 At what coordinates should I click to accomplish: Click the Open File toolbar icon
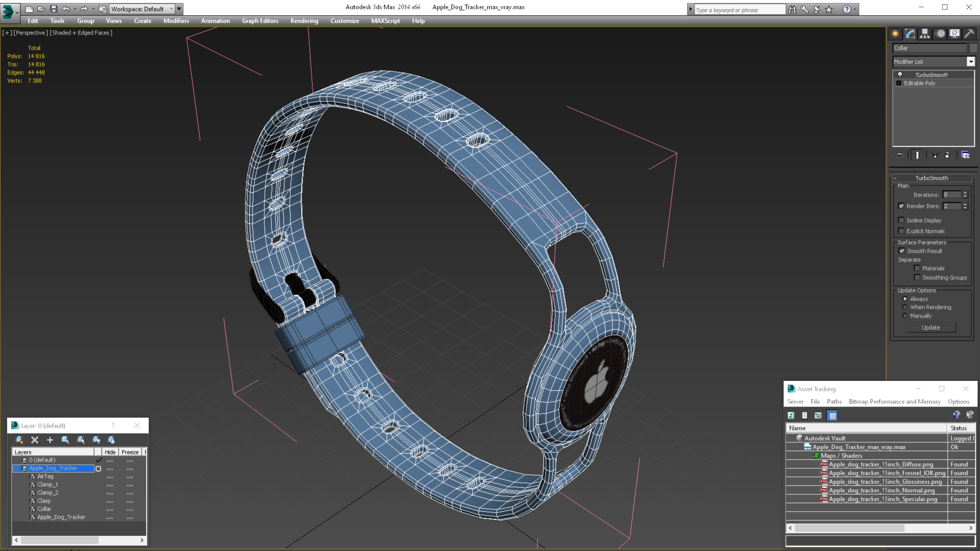pos(42,9)
